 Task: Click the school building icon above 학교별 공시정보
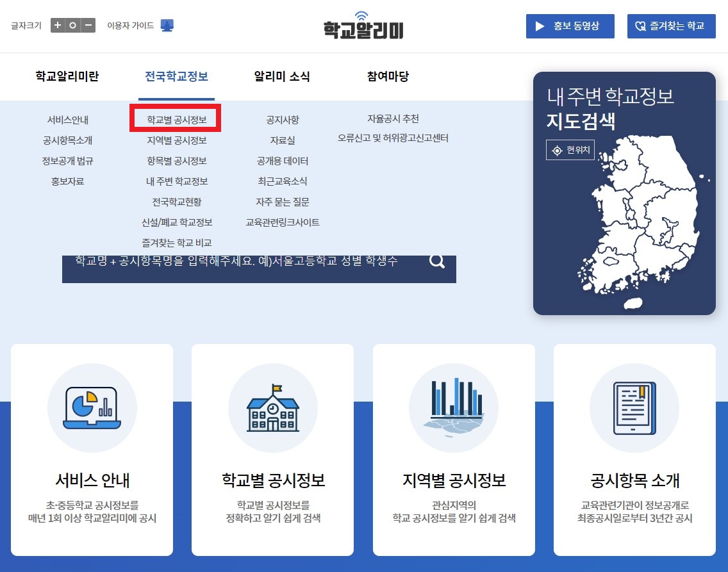pyautogui.click(x=273, y=408)
